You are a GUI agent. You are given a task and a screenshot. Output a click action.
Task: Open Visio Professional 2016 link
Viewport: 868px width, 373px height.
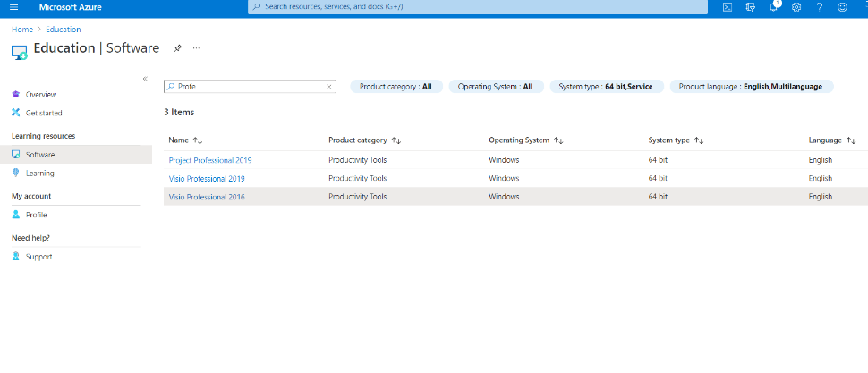coord(207,197)
